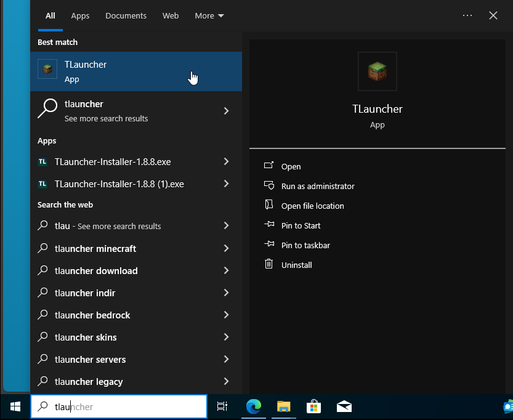The image size is (513, 420).
Task: Open the Windows Start menu
Action: pos(15,406)
